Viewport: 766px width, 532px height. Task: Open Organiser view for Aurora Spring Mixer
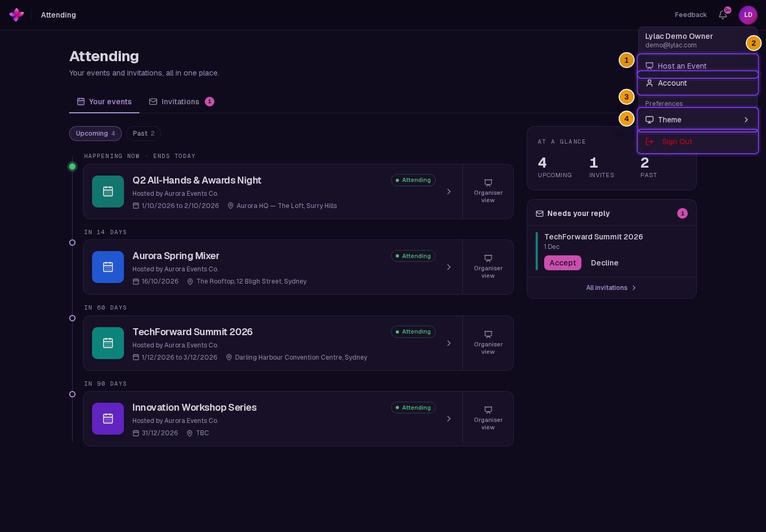[x=488, y=267]
